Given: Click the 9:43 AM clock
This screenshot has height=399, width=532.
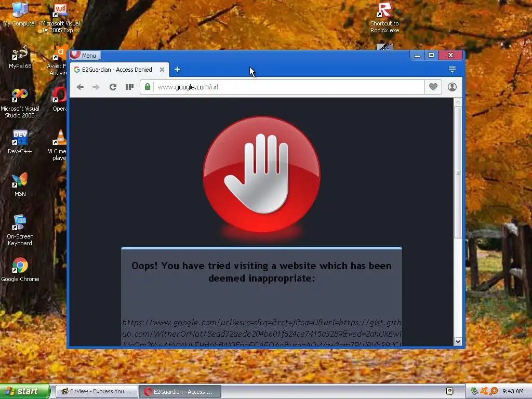Looking at the screenshot, I should point(513,391).
